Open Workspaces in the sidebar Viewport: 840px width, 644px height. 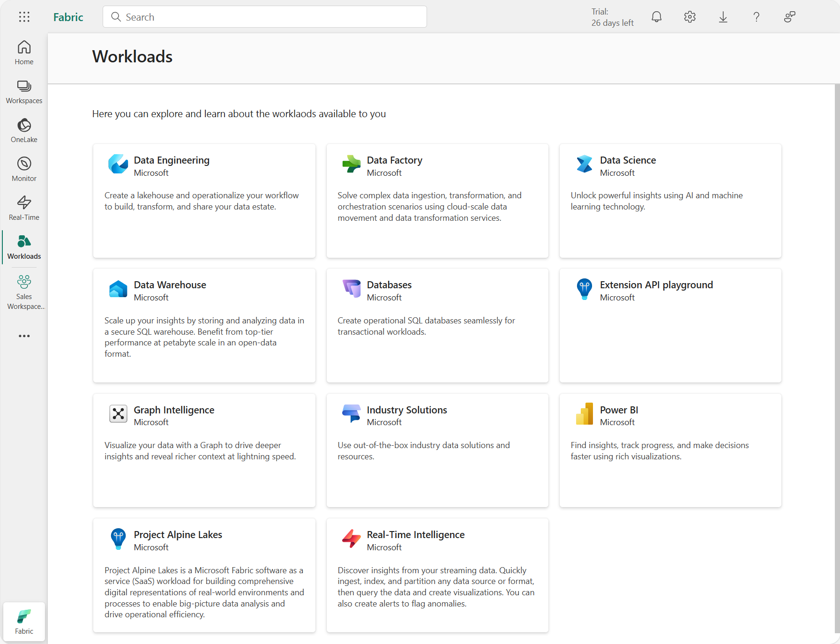click(24, 92)
